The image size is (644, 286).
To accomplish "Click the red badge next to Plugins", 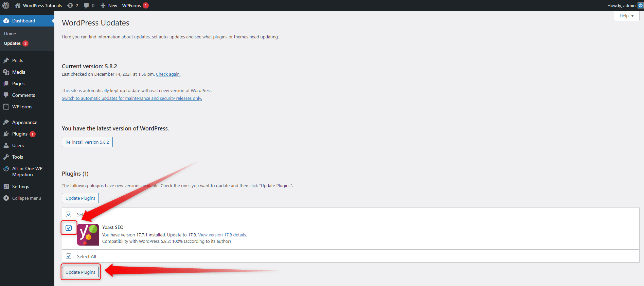I will (33, 134).
